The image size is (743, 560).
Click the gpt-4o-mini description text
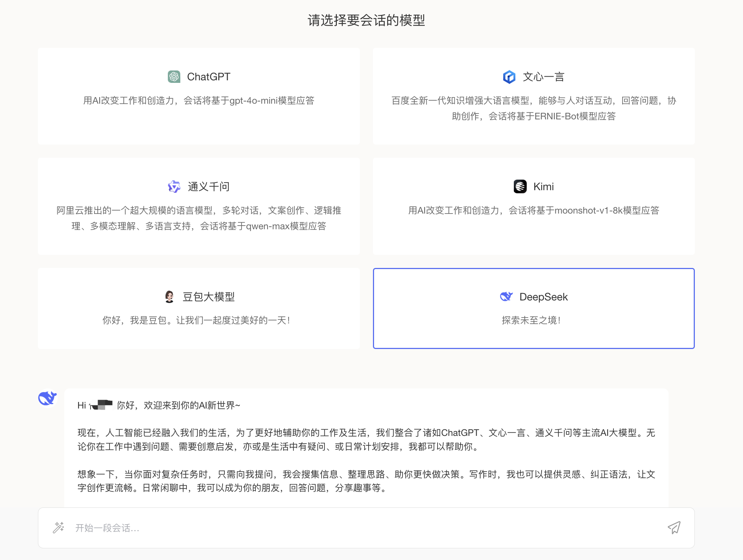[x=199, y=100]
